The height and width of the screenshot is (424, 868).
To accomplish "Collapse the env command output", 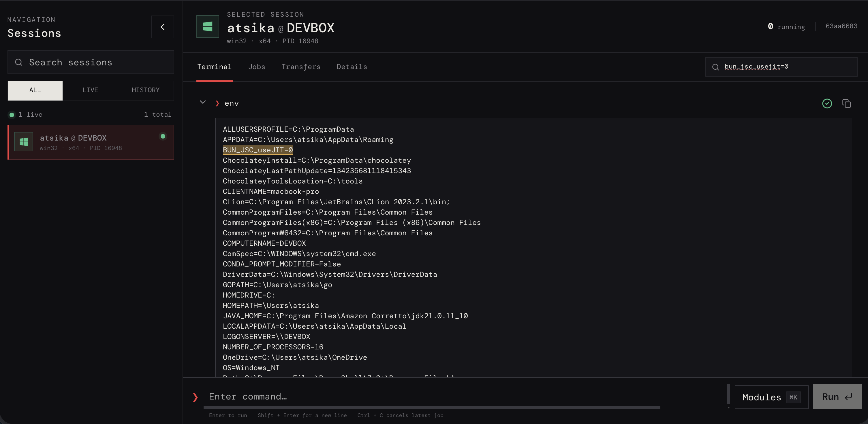I will [x=202, y=102].
